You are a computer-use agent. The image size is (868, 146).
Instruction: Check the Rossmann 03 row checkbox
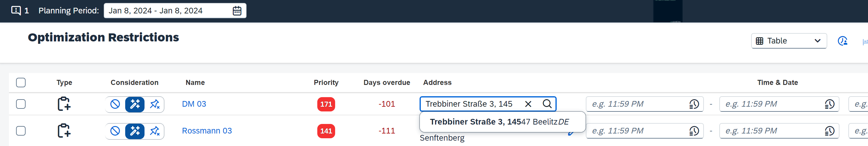(x=21, y=131)
